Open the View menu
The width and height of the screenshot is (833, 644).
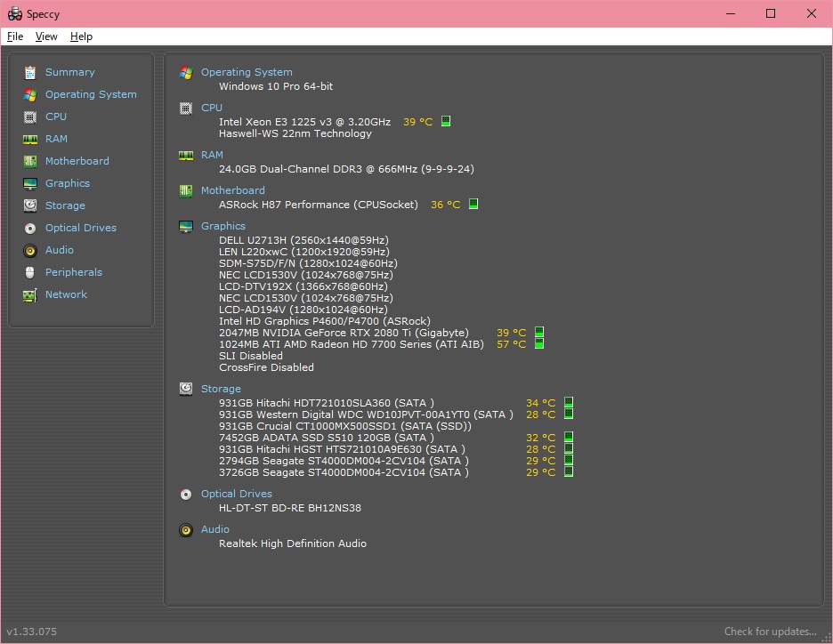[x=46, y=36]
